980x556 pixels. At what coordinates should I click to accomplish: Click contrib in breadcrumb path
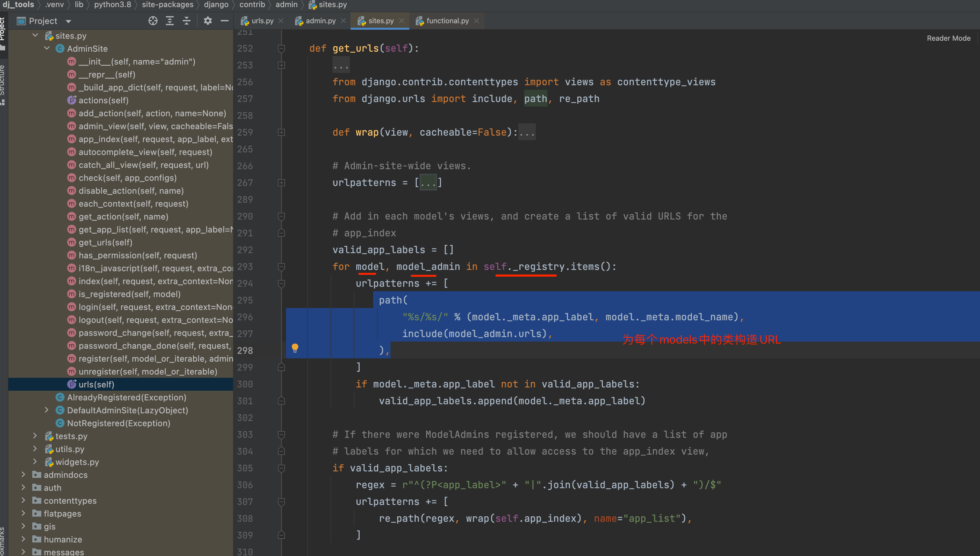point(252,5)
